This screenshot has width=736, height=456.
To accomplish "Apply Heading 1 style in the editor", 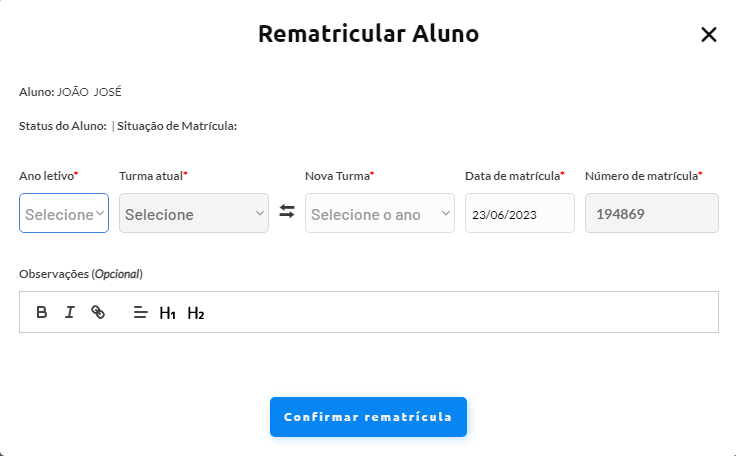I will 168,313.
